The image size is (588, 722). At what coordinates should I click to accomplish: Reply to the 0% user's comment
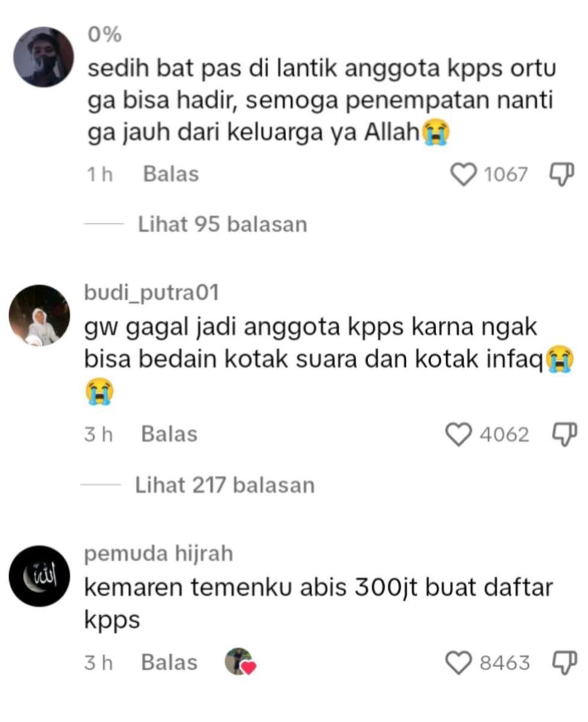pos(171,174)
